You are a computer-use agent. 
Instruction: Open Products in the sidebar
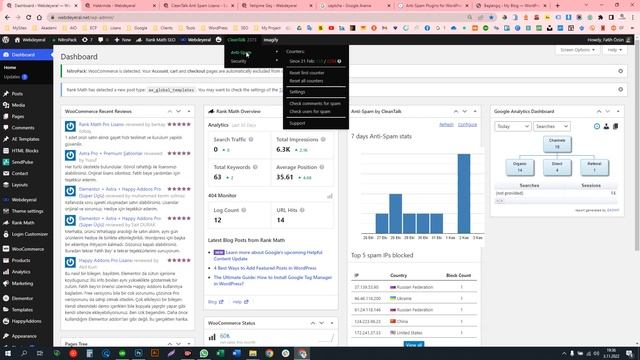click(x=21, y=260)
